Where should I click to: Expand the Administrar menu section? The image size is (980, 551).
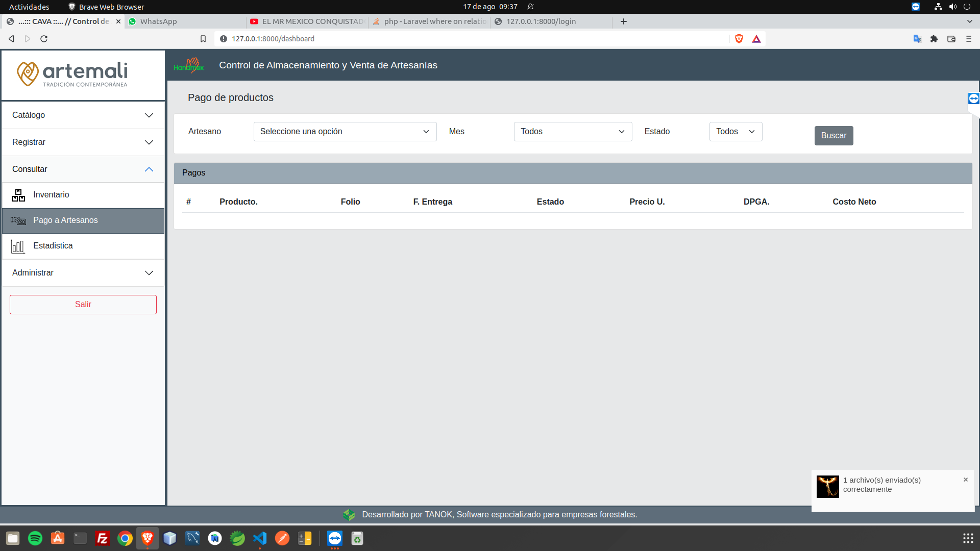[x=83, y=273]
